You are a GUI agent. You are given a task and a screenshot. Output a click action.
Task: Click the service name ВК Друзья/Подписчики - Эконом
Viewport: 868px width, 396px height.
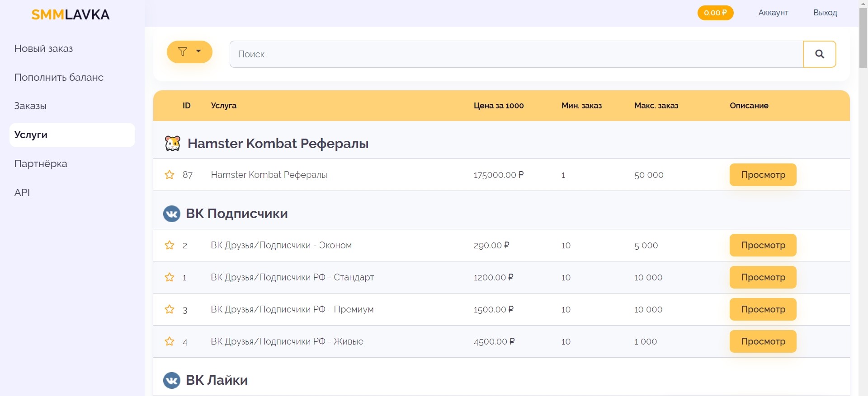pos(281,245)
